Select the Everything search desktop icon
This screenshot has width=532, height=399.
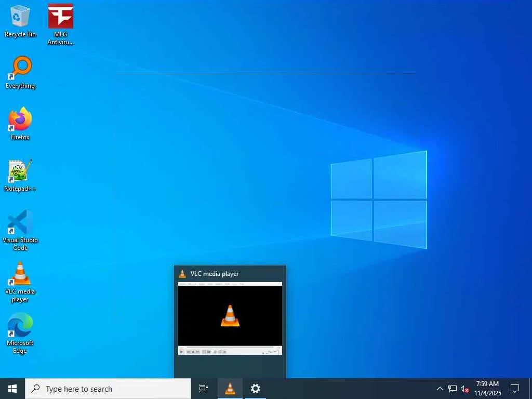[x=20, y=73]
